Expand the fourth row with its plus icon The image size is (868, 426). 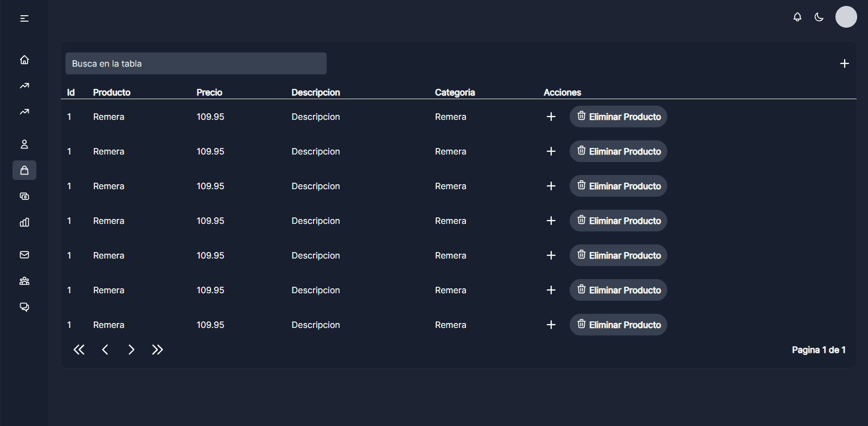pyautogui.click(x=551, y=221)
